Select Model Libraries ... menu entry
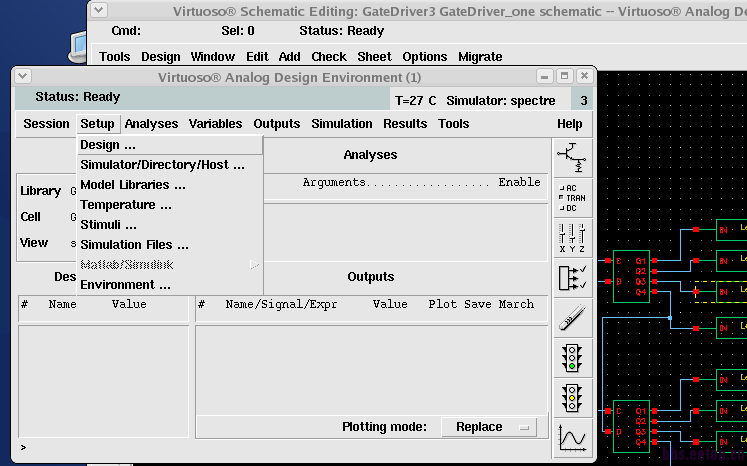 pyautogui.click(x=170, y=185)
